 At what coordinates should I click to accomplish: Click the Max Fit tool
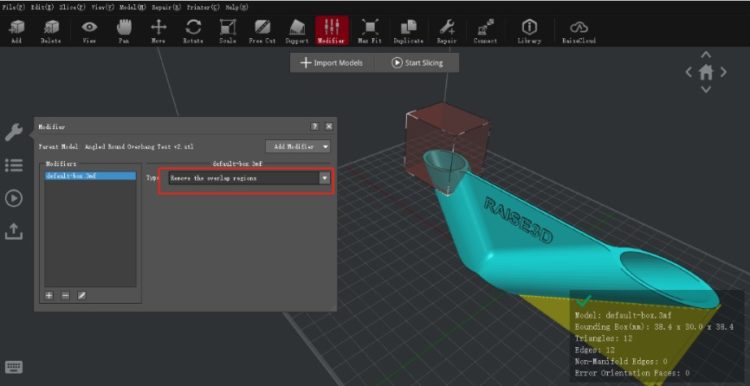tap(369, 31)
